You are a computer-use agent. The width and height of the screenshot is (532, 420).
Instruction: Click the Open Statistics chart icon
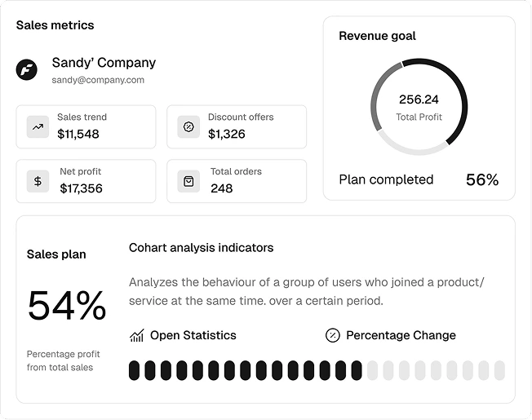click(x=137, y=335)
